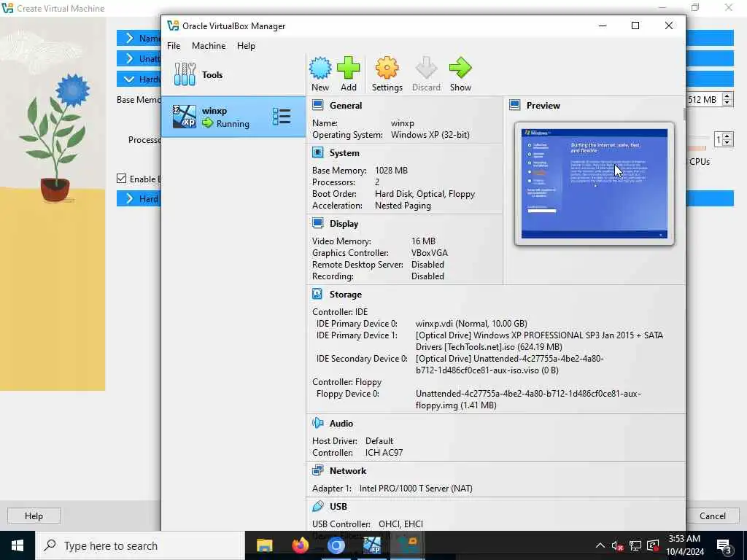
Task: Click the Preview panel monitor icon
Action: click(x=514, y=105)
